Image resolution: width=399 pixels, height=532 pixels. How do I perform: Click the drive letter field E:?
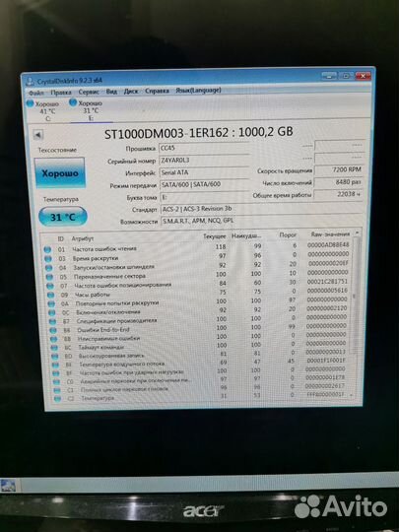205,197
